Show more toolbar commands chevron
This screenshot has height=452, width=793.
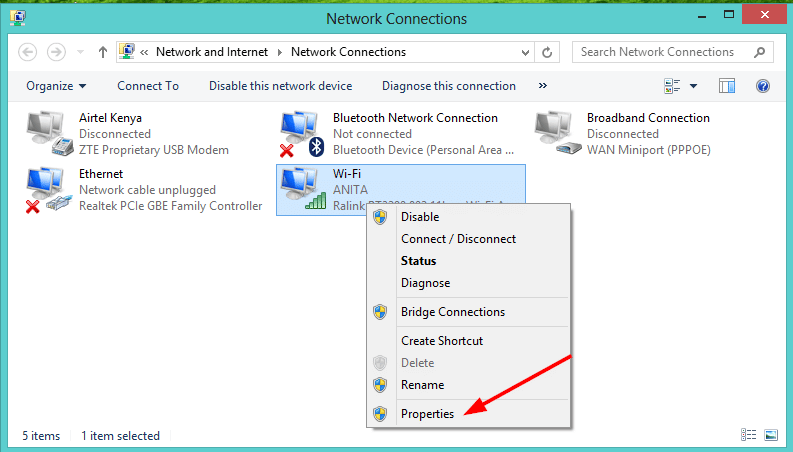pos(543,86)
